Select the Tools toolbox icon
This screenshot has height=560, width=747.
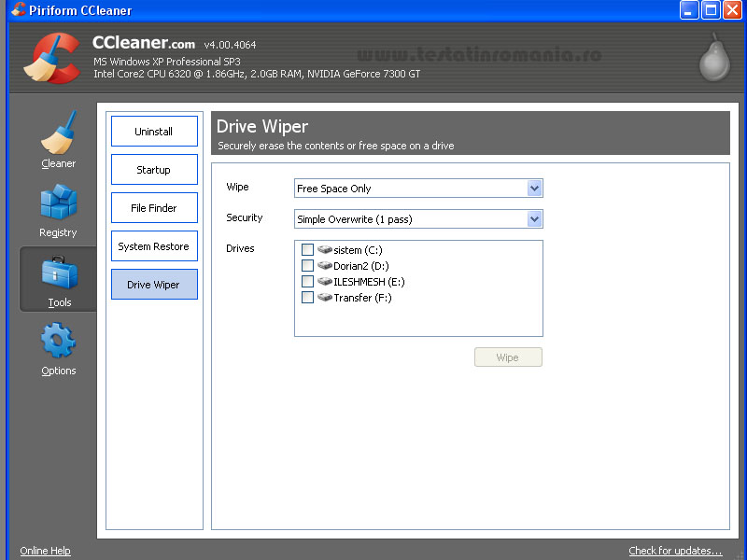point(58,273)
